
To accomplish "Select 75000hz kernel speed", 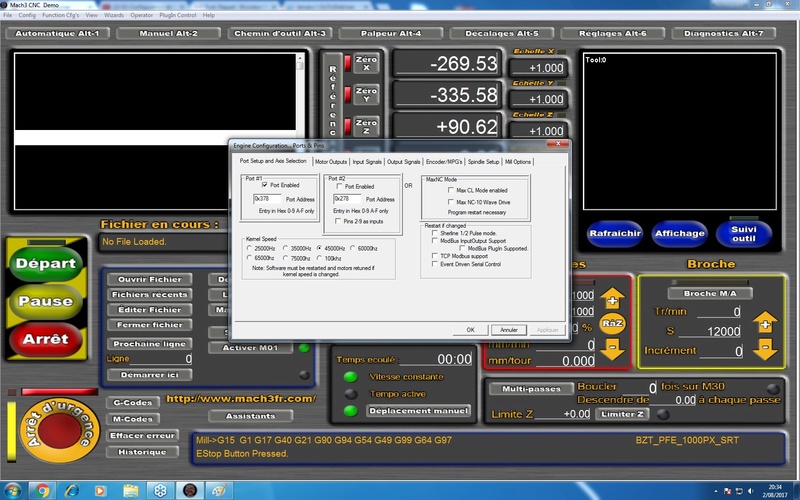I will click(x=286, y=258).
